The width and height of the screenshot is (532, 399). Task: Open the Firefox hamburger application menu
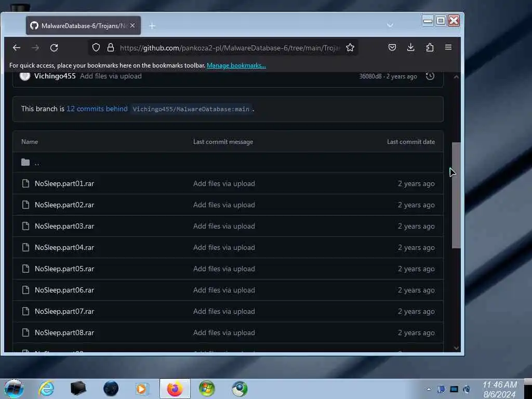[448, 47]
